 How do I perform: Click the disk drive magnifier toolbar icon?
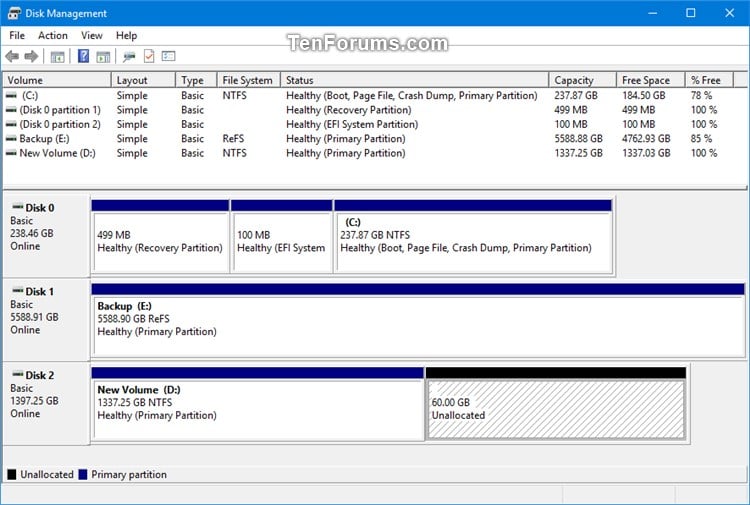coord(129,56)
